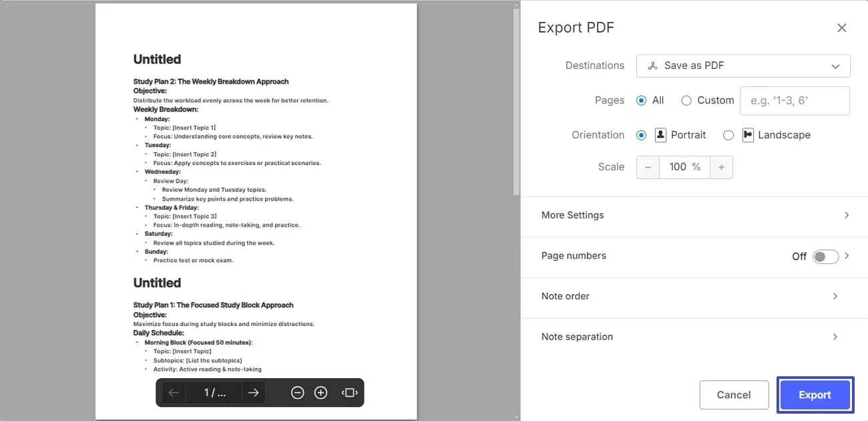Click the custom page range input field

click(795, 100)
